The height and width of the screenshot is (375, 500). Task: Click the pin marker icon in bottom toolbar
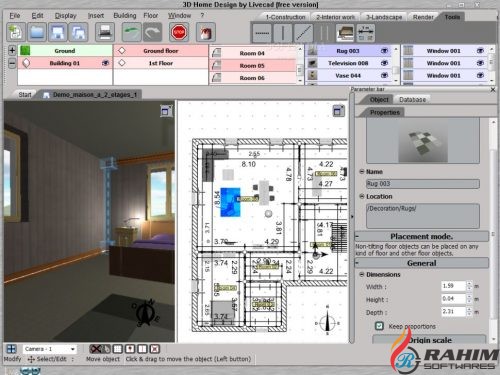click(130, 349)
